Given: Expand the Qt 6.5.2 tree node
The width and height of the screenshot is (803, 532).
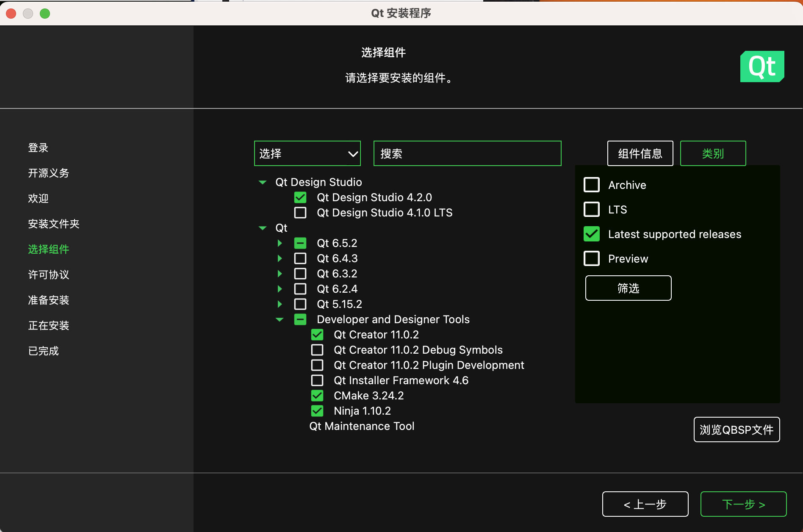Looking at the screenshot, I should (280, 243).
